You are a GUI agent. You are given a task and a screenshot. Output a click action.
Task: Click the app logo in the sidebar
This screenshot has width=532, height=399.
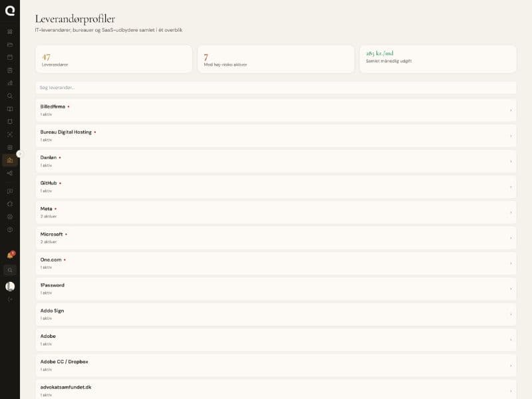tap(10, 11)
